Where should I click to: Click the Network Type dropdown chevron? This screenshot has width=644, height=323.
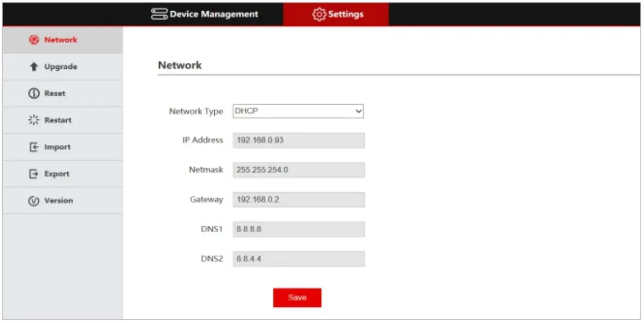(x=359, y=111)
